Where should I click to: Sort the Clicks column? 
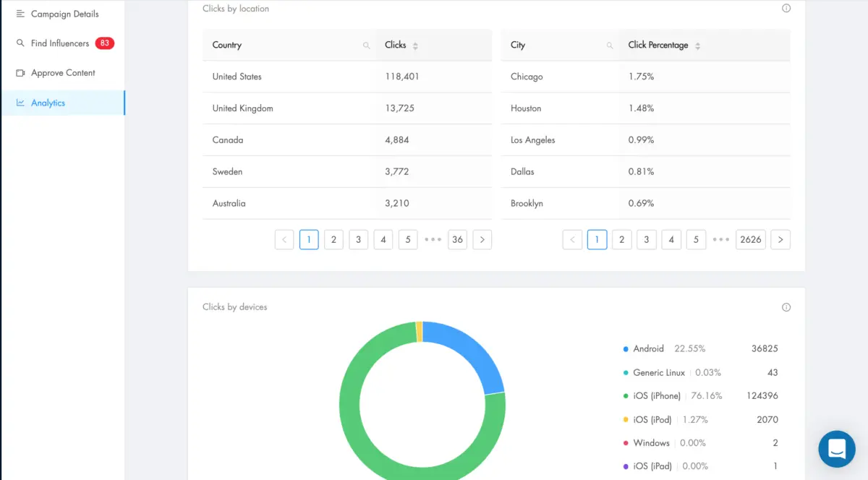coord(415,46)
